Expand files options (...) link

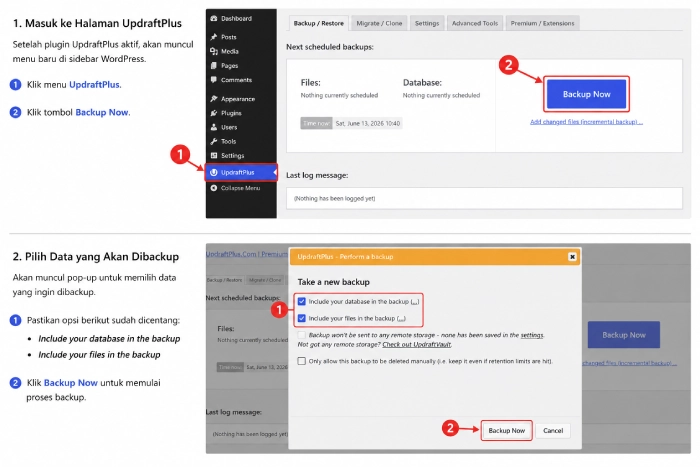pyautogui.click(x=401, y=319)
